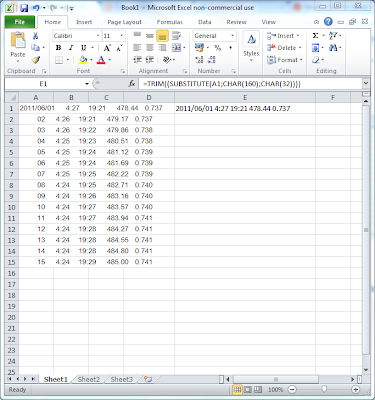Switch to the Page Layout tab
This screenshot has width=375, height=400.
pyautogui.click(x=124, y=22)
